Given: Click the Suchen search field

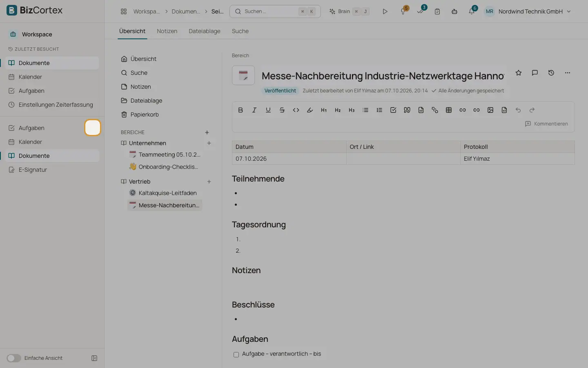Looking at the screenshot, I should point(275,11).
